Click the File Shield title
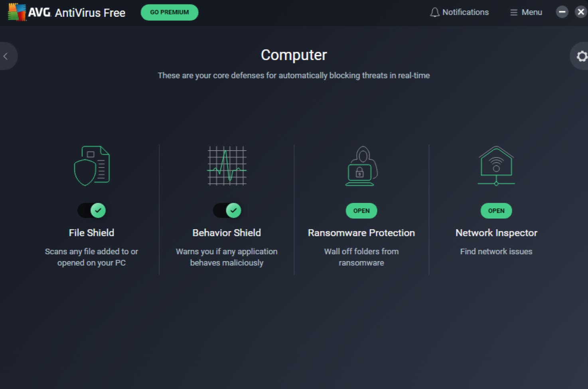This screenshot has width=588, height=389. tap(91, 233)
